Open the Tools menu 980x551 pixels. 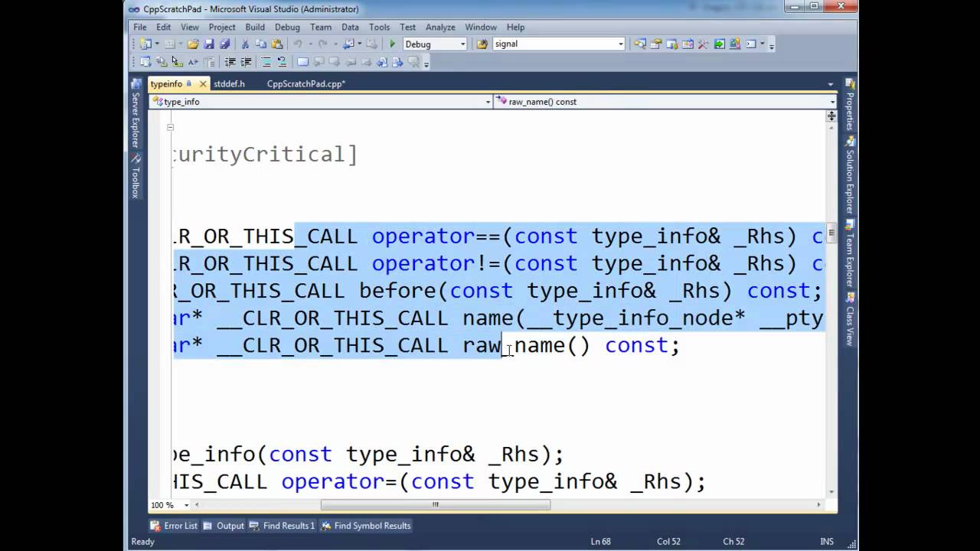(379, 27)
